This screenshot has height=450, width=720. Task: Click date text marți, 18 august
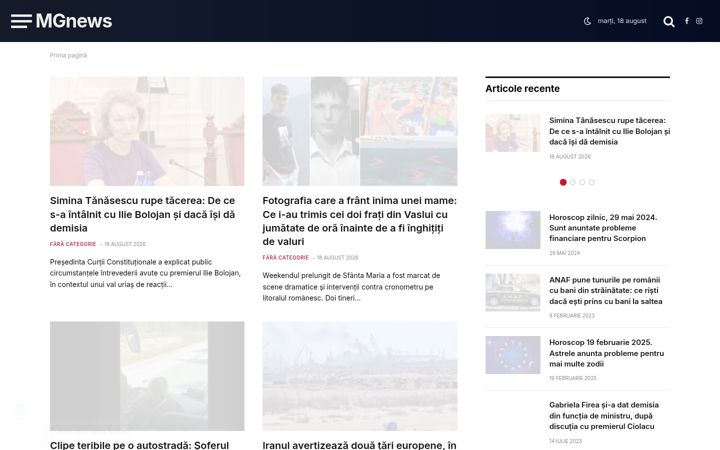coord(622,21)
